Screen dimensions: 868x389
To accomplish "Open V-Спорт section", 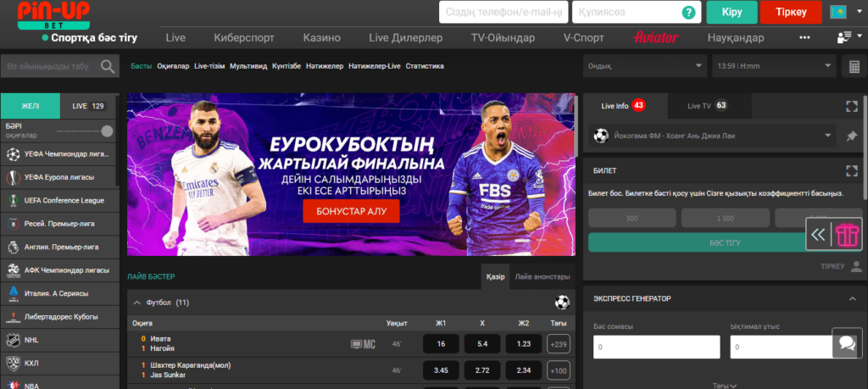I will coord(583,37).
